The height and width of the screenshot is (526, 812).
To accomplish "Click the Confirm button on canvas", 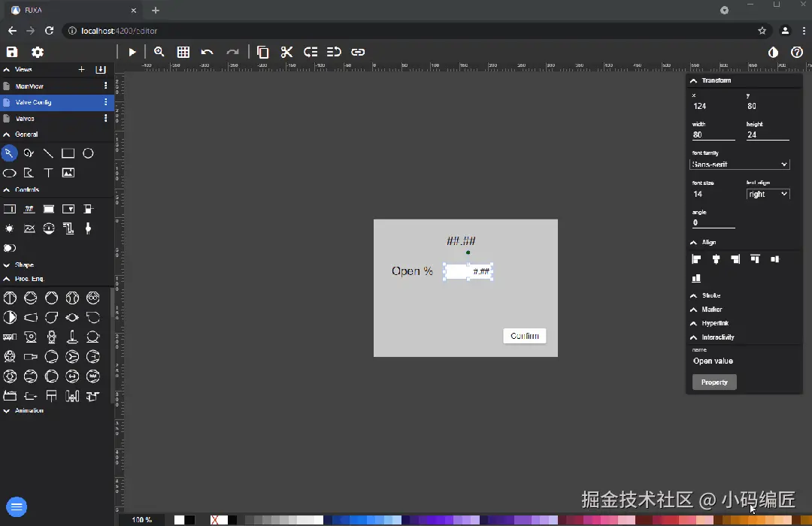I will (x=525, y=336).
